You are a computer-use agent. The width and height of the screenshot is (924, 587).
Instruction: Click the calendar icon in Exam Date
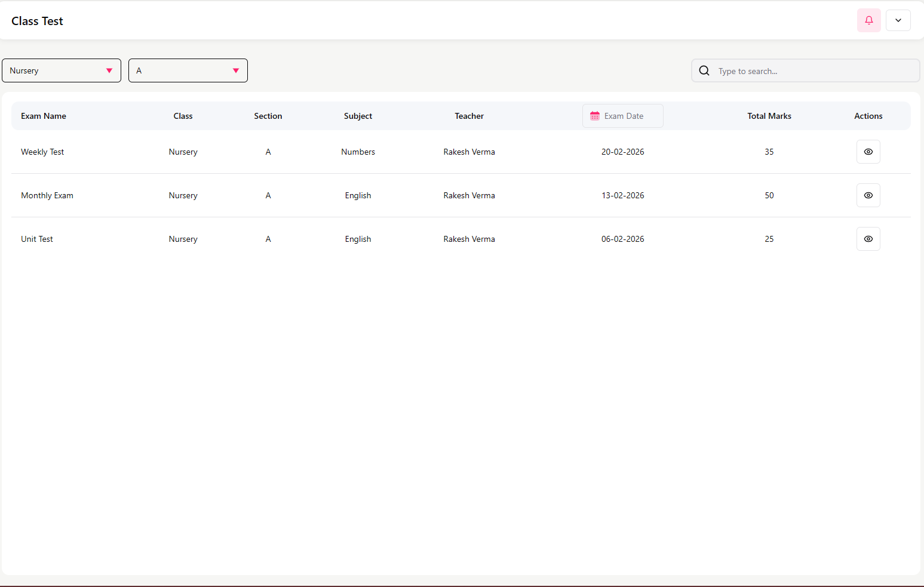pyautogui.click(x=595, y=116)
